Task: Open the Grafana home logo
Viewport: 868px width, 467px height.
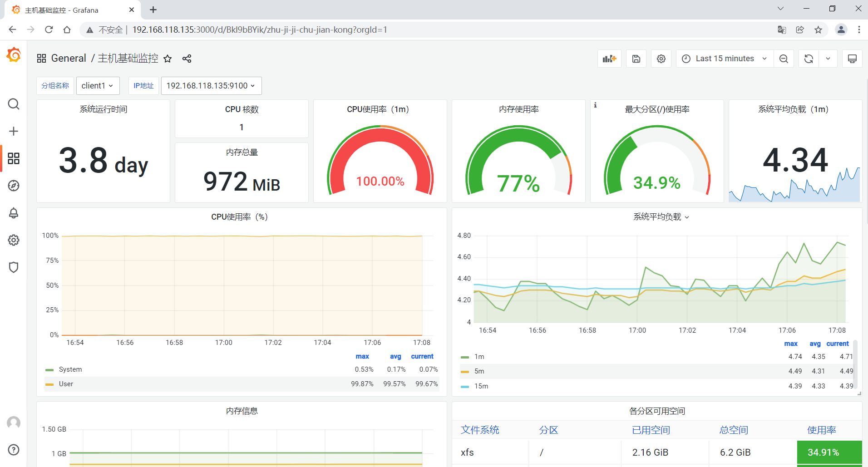Action: click(14, 55)
